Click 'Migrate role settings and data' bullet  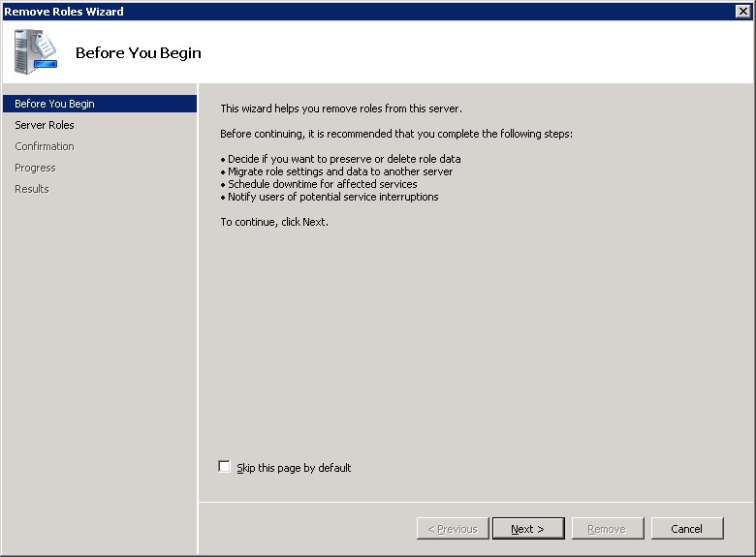336,171
